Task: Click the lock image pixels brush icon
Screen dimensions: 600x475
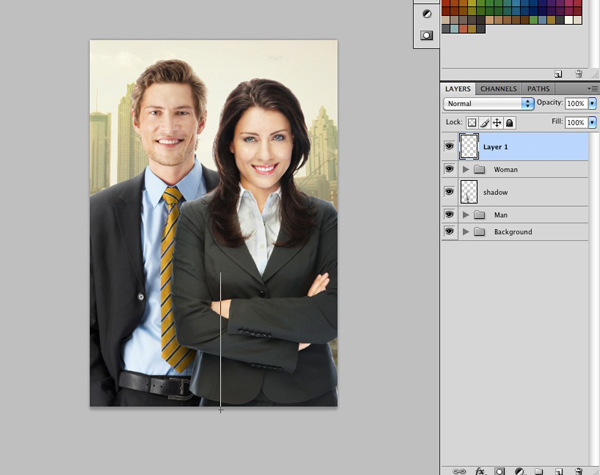Action: 484,123
